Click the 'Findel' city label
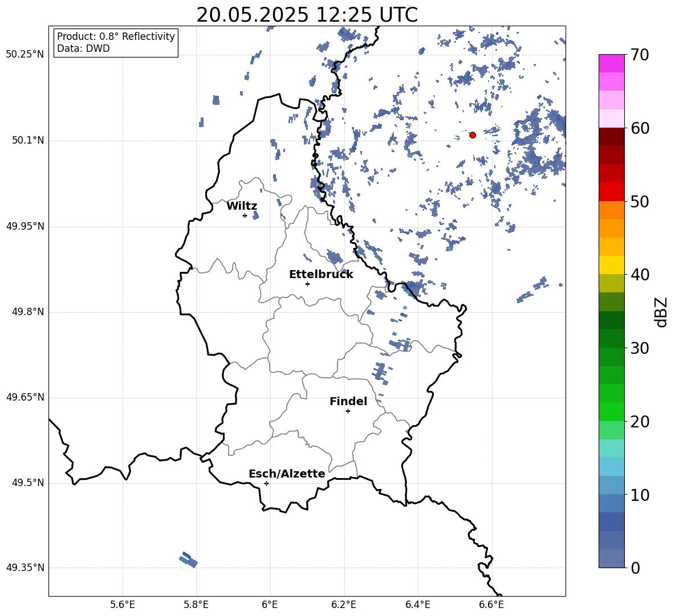This screenshot has height=616, width=675. click(348, 401)
